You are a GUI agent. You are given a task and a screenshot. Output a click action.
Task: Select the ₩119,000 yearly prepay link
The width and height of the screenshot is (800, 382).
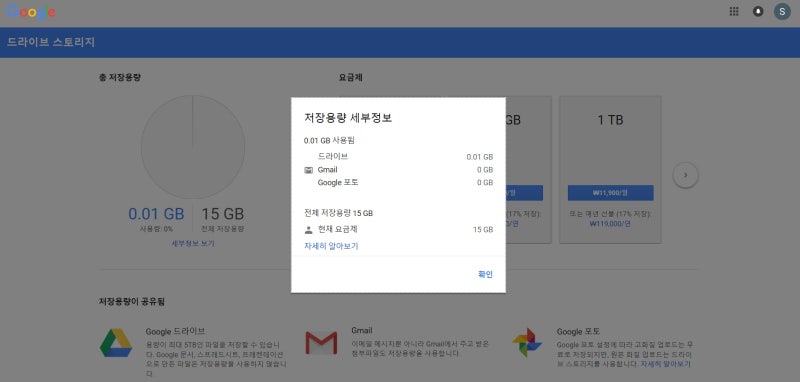[610, 223]
